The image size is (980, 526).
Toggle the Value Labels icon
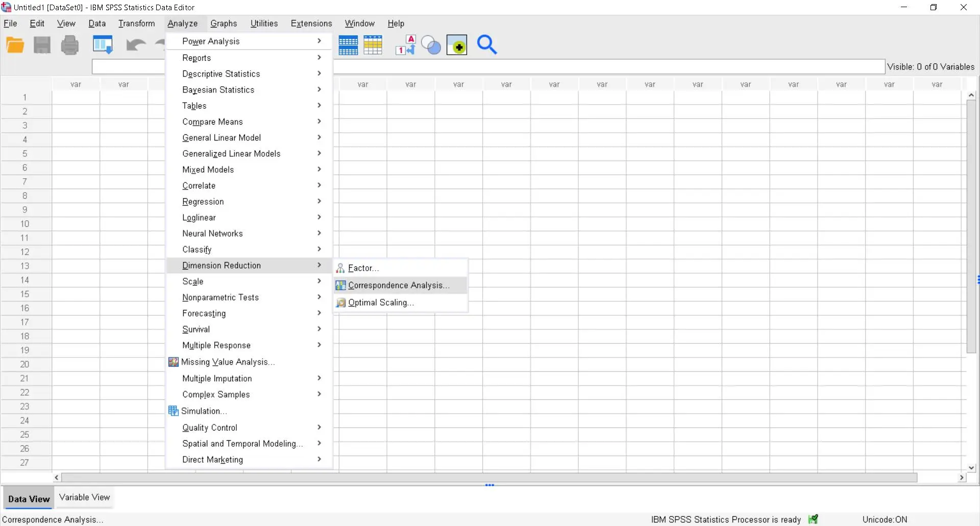[406, 45]
